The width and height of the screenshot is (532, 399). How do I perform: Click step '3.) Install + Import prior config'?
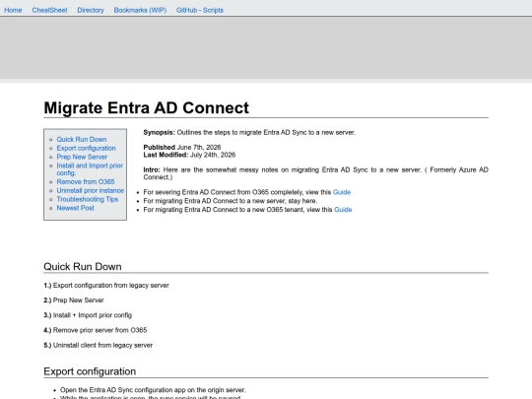pyautogui.click(x=88, y=315)
